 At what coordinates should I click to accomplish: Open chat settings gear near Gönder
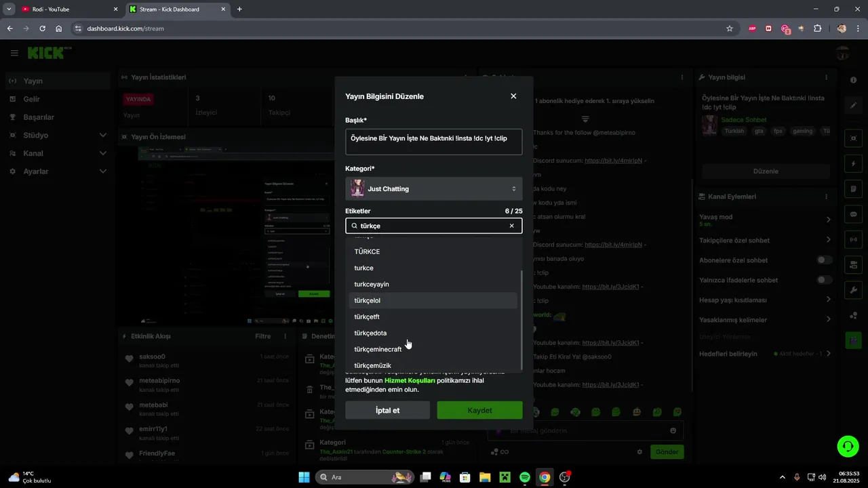pos(639,452)
